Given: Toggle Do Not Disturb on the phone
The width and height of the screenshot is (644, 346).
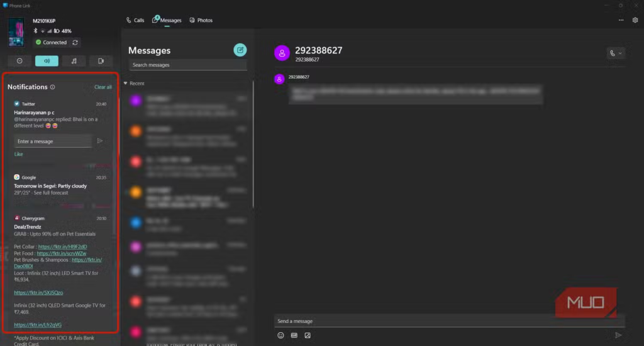Looking at the screenshot, I should (x=19, y=61).
